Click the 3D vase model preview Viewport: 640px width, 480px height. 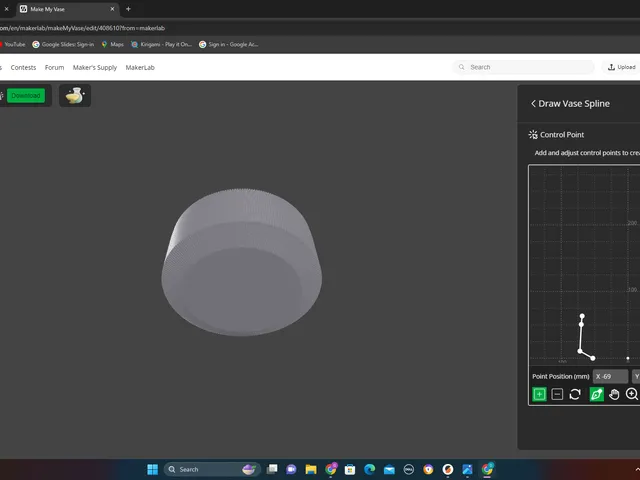(x=242, y=262)
